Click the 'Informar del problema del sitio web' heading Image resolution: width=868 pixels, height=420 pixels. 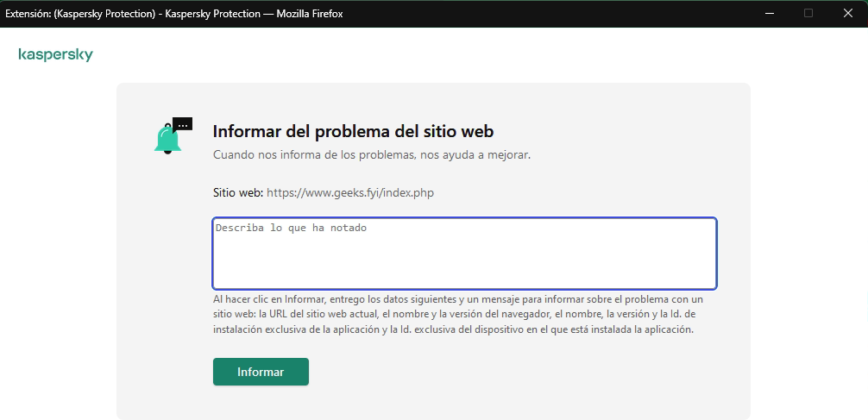353,132
